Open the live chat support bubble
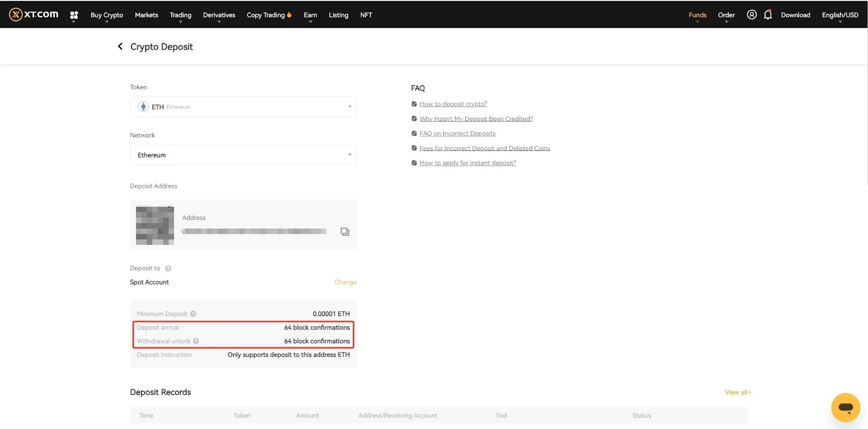868x429 pixels. (x=845, y=407)
